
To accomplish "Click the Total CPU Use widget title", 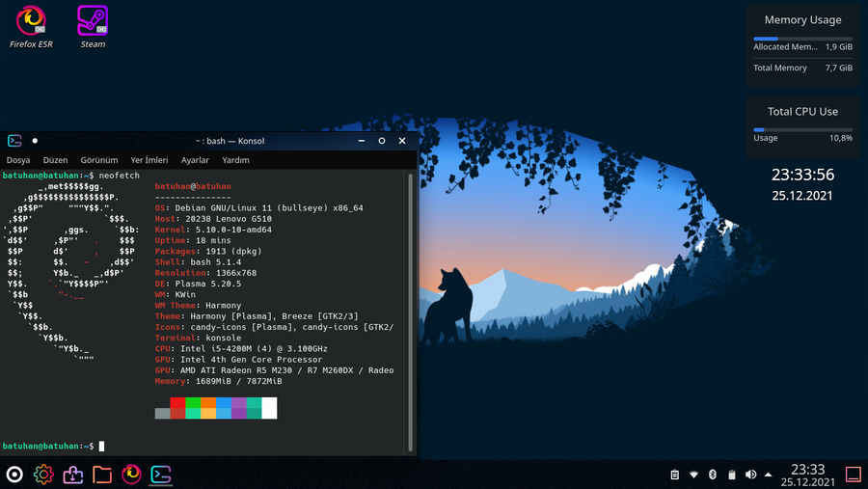I will point(802,111).
